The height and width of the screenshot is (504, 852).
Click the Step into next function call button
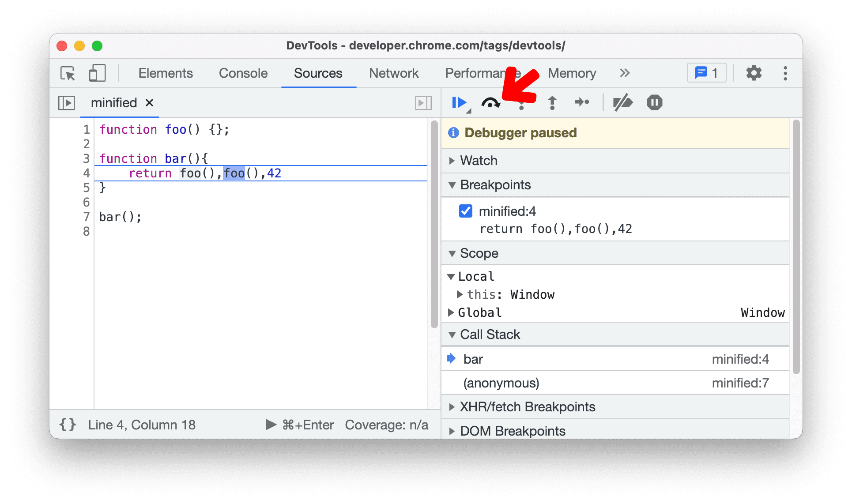(522, 102)
